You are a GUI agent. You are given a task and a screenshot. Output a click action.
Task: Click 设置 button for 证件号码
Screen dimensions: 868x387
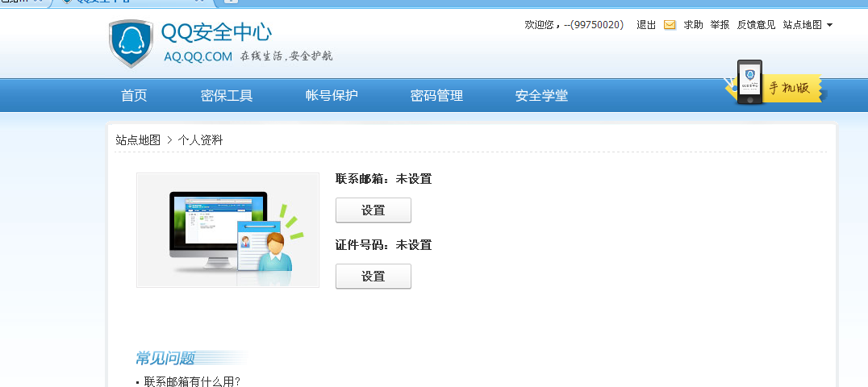tap(373, 277)
